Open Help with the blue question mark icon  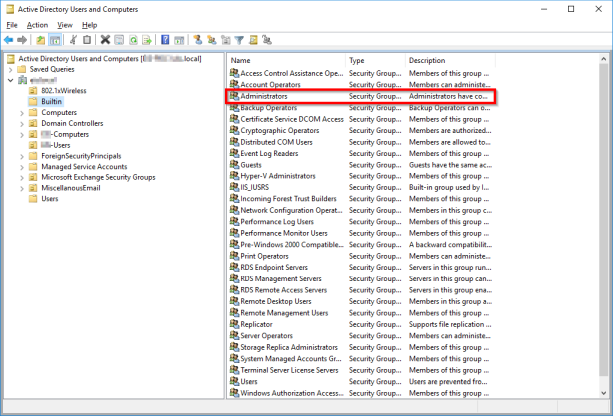pyautogui.click(x=165, y=40)
